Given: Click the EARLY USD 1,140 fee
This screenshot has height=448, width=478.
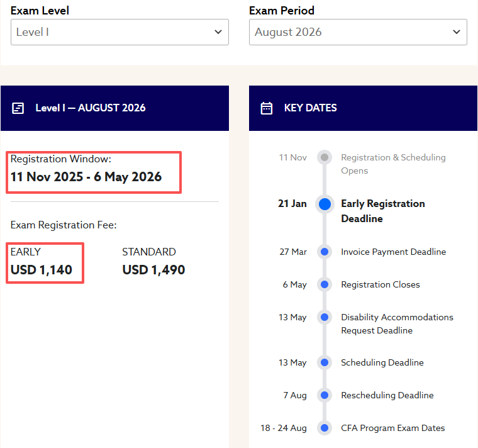Looking at the screenshot, I should 42,270.
